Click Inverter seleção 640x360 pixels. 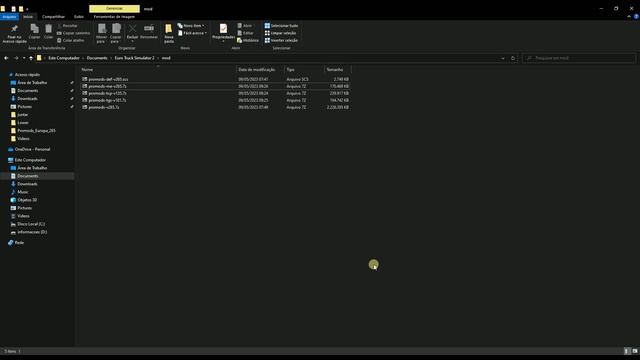[281, 40]
